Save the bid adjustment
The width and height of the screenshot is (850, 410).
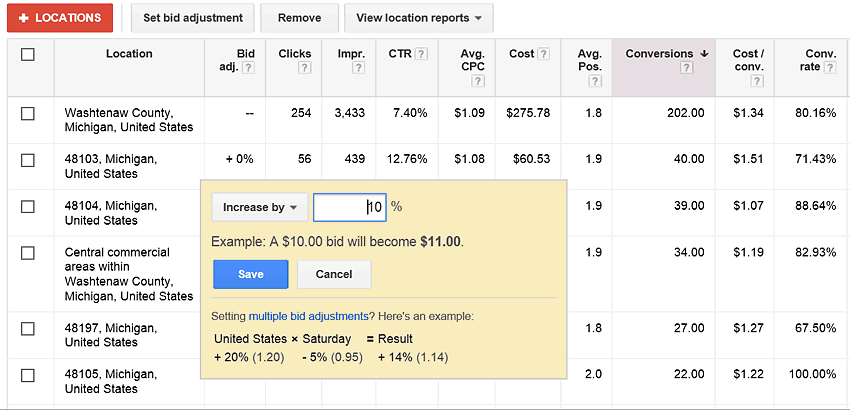(250, 274)
